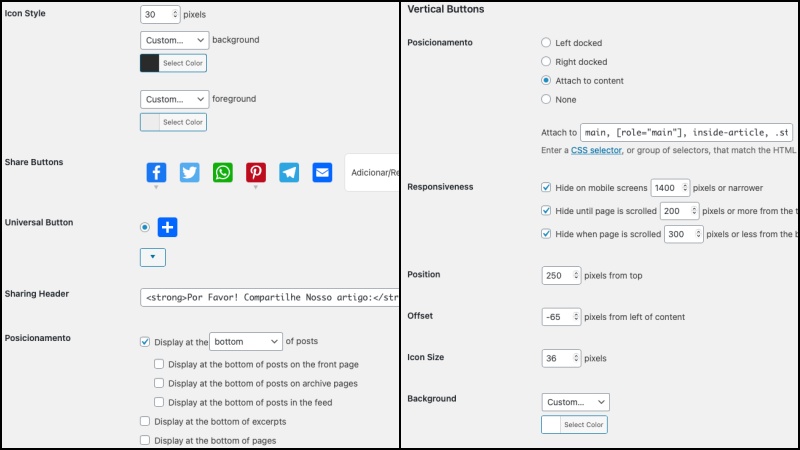This screenshot has height=450, width=800.
Task: Open the Display at the bottom dropdown
Action: pos(245,341)
